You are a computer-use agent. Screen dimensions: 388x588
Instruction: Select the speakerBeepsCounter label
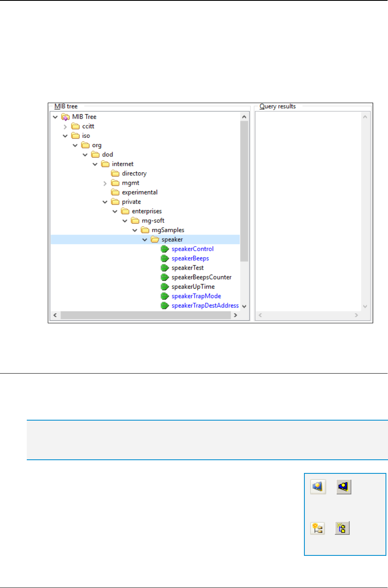pos(201,278)
